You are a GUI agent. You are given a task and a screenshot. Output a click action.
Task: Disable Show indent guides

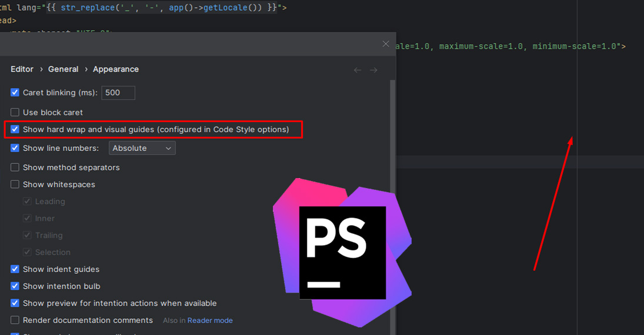pyautogui.click(x=15, y=269)
